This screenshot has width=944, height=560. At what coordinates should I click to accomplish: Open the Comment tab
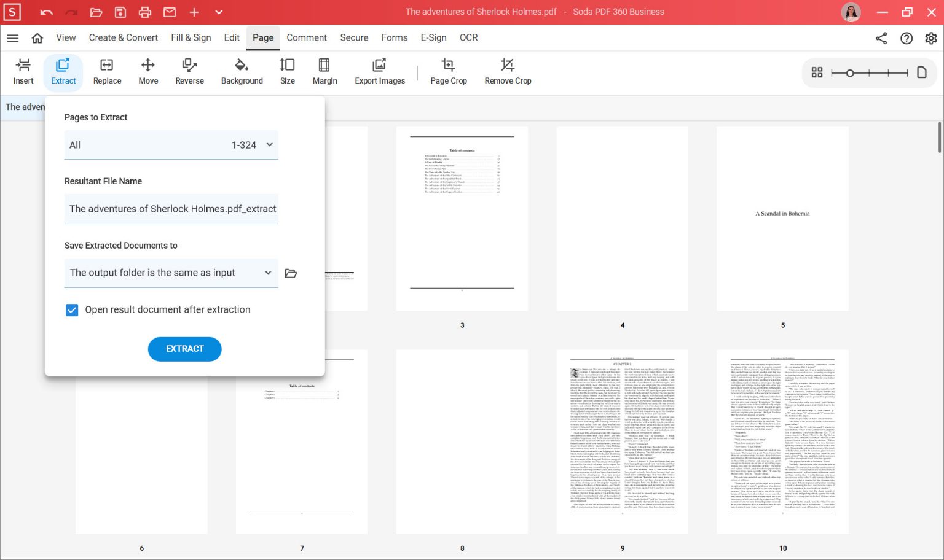tap(307, 37)
